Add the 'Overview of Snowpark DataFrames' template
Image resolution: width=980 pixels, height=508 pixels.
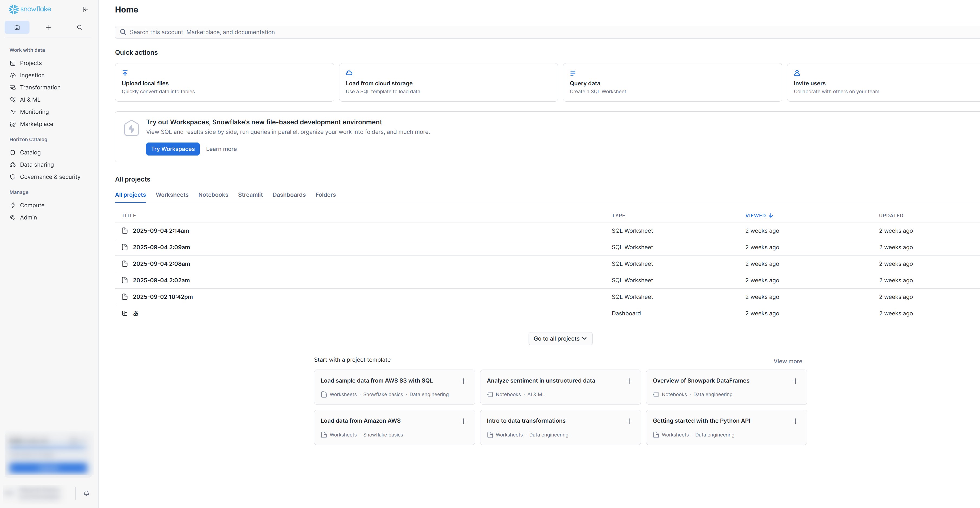tap(795, 381)
